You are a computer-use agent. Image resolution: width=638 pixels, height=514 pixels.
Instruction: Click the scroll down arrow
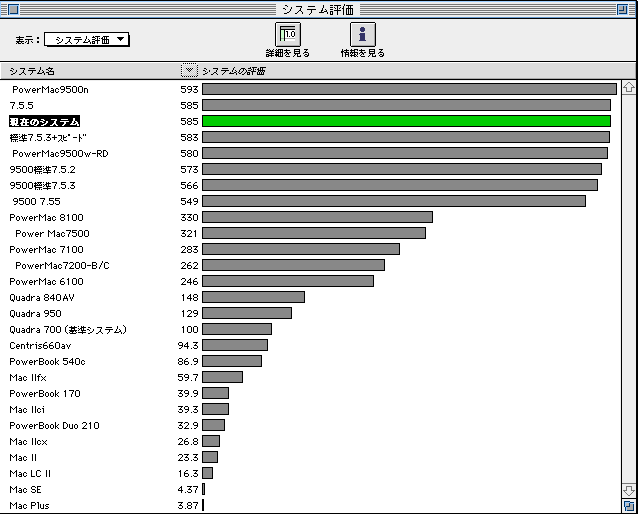tap(629, 490)
